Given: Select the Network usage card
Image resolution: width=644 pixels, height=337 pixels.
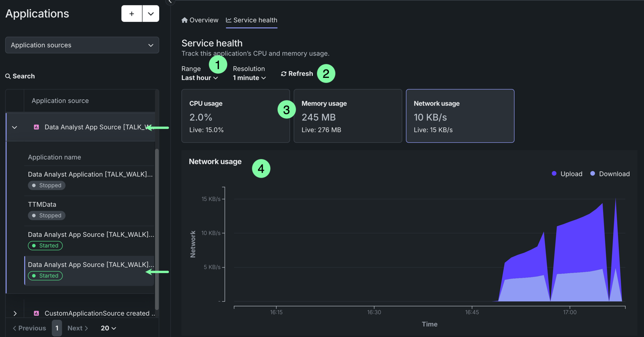Looking at the screenshot, I should click(x=460, y=116).
